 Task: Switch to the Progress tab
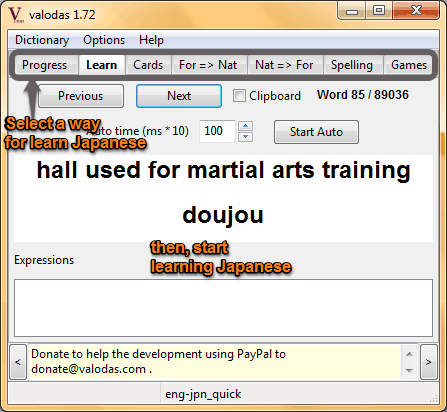coord(45,65)
